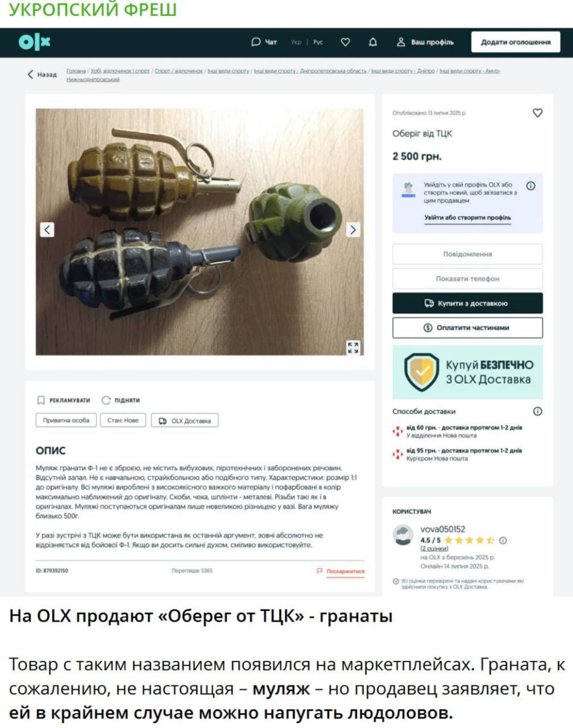Viewport: 573px width, 728px height.
Task: Click the Поскаржитися report link
Action: (x=341, y=571)
